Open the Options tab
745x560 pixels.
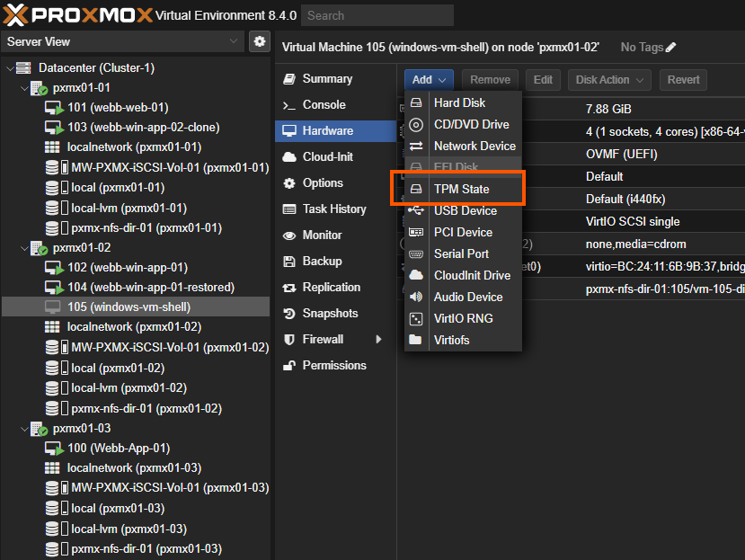pyautogui.click(x=335, y=183)
